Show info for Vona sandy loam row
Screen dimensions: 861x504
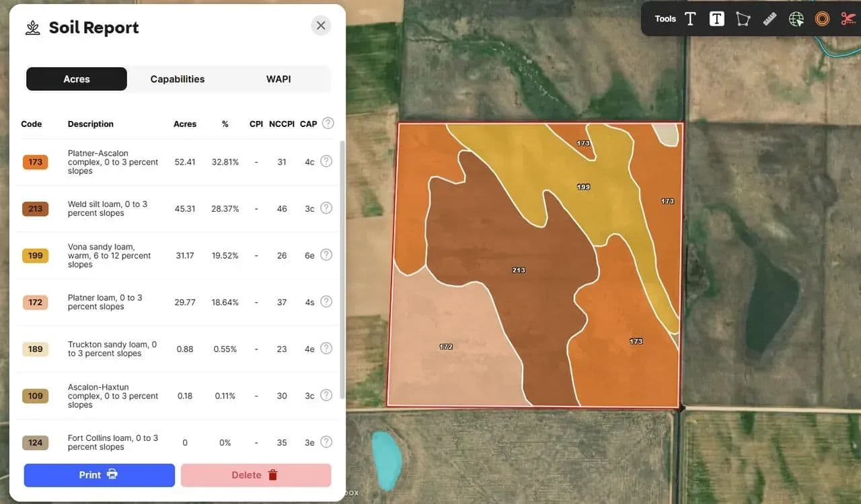326,255
